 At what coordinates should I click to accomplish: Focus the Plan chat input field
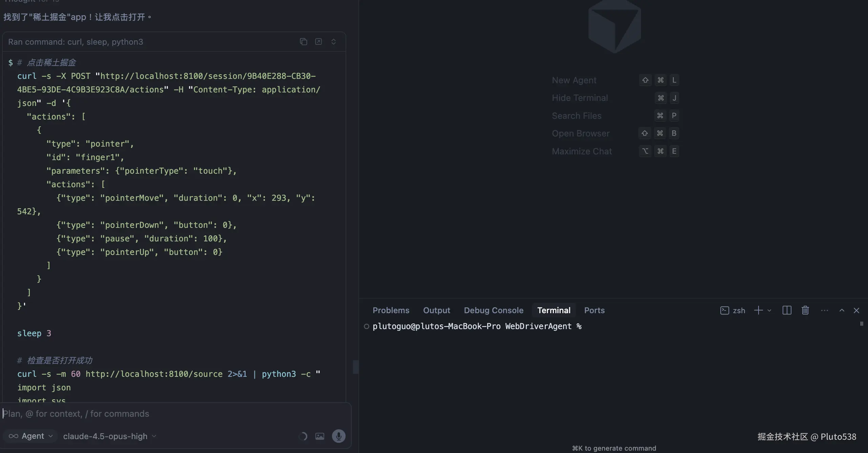[x=169, y=414]
